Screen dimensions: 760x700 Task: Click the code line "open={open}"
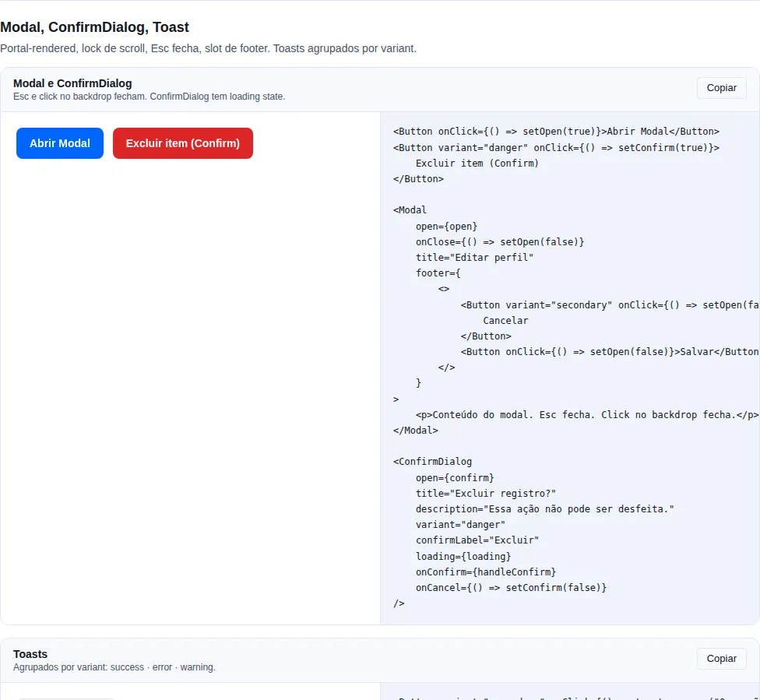446,226
